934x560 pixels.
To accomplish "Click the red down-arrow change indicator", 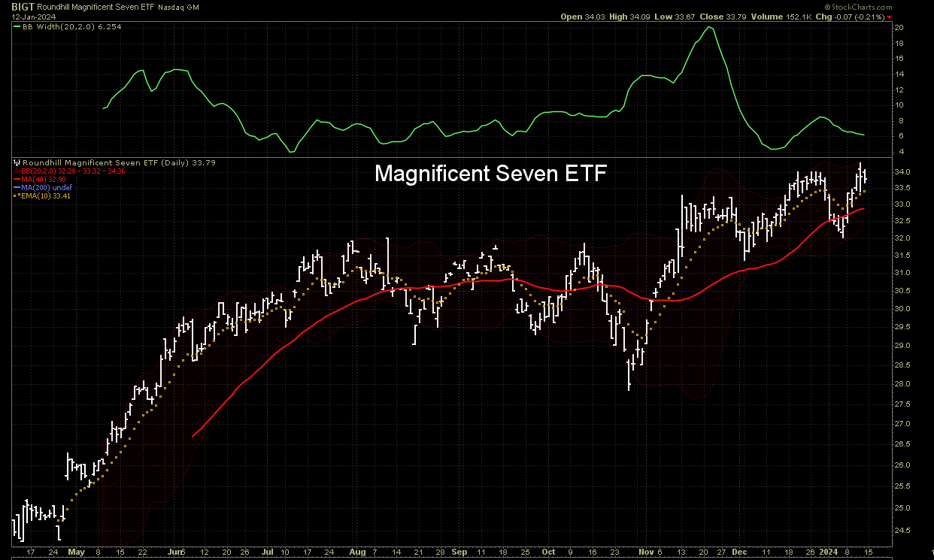I will click(890, 17).
